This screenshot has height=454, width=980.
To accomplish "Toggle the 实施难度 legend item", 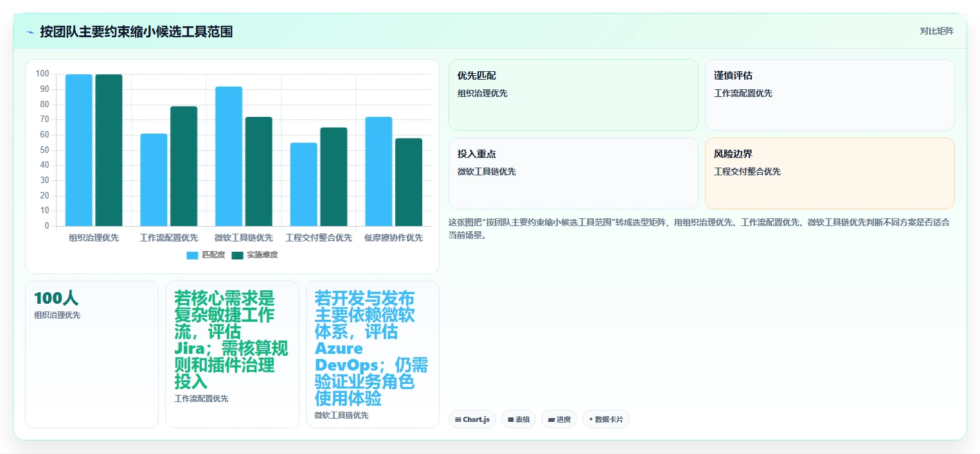I will click(254, 255).
